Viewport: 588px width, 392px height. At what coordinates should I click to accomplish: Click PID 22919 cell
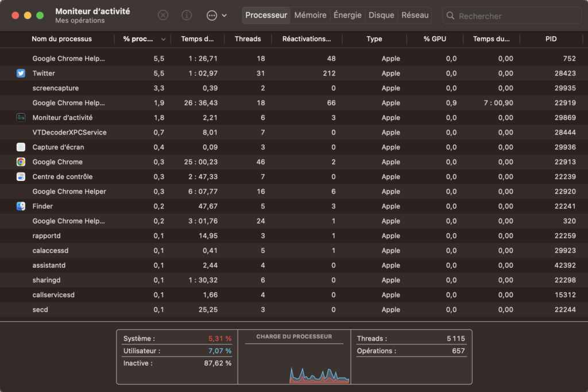pos(565,103)
